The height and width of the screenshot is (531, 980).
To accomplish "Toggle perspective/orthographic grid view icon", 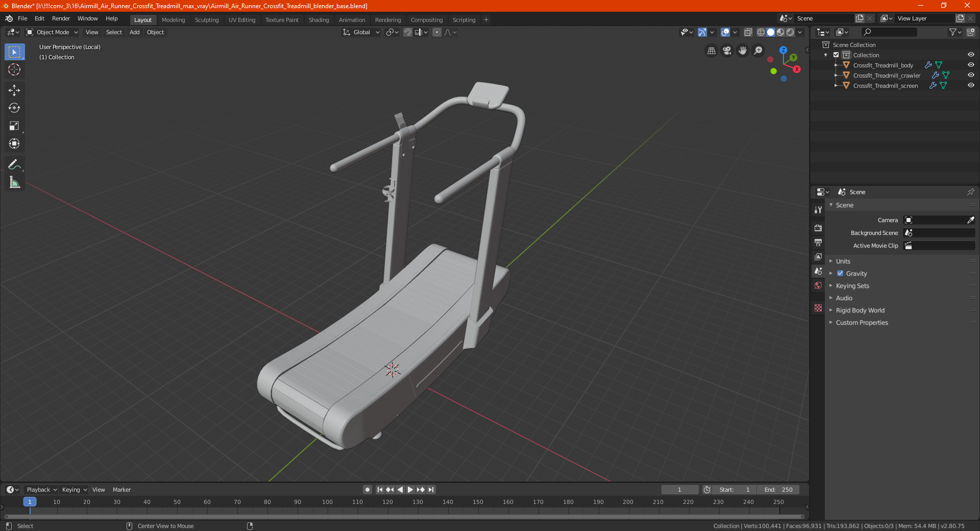I will (711, 51).
